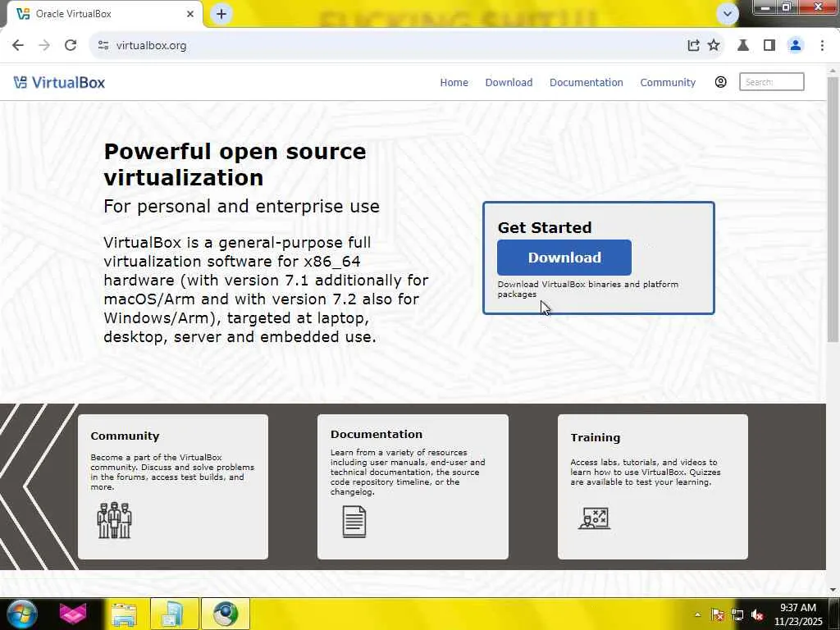Open the site information icon in address bar
The height and width of the screenshot is (630, 840).
click(103, 46)
